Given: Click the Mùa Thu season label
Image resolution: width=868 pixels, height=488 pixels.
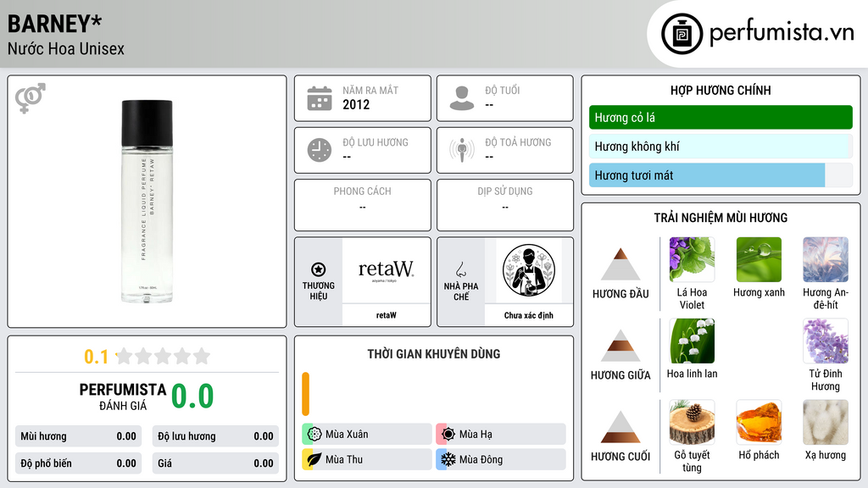Looking at the screenshot, I should (344, 459).
